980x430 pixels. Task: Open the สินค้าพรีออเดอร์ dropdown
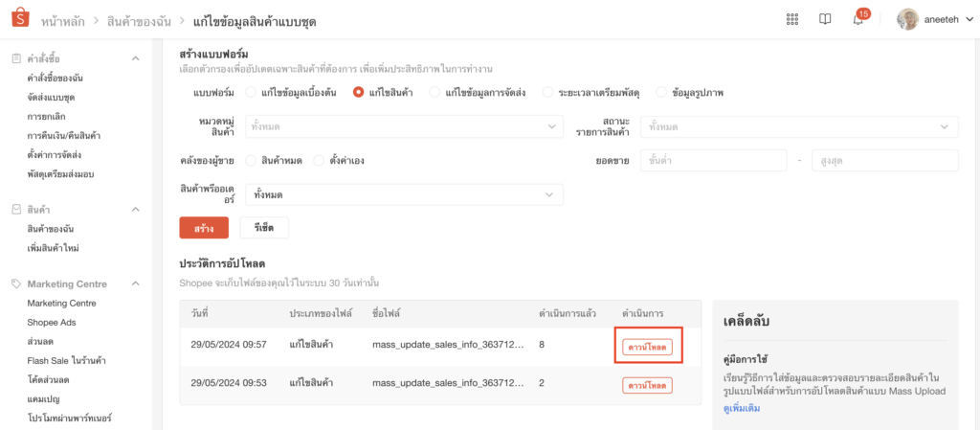(404, 195)
